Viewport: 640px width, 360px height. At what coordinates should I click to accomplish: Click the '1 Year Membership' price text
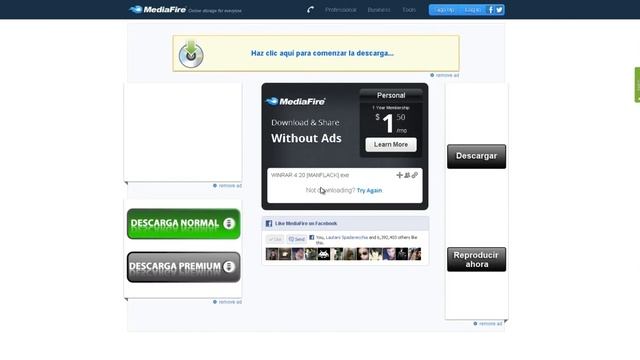[391, 108]
